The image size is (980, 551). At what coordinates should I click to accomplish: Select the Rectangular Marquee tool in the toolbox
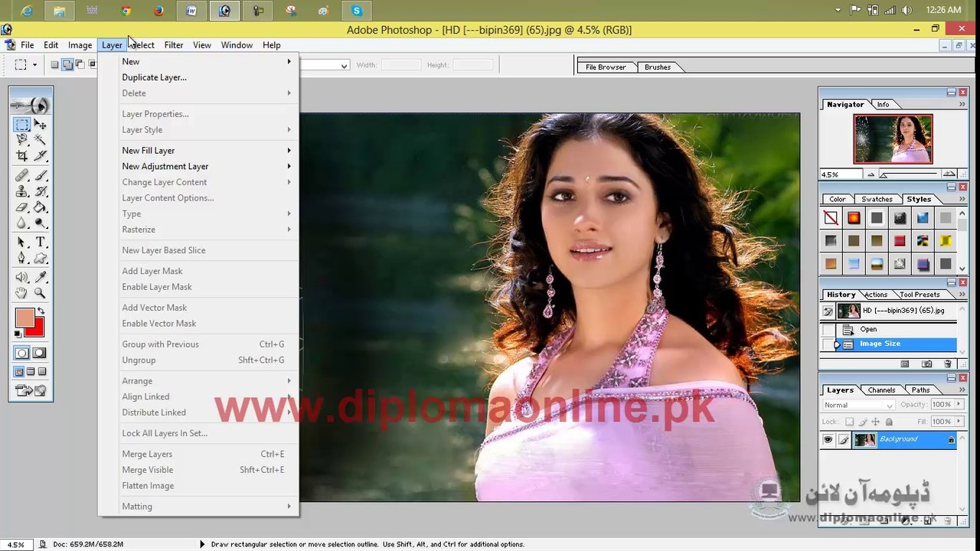22,125
